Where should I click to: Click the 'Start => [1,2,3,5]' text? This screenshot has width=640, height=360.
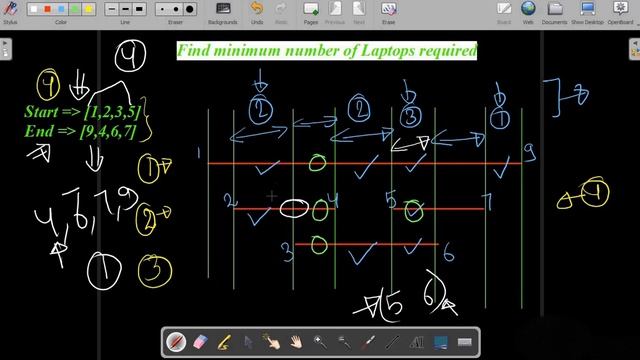82,112
